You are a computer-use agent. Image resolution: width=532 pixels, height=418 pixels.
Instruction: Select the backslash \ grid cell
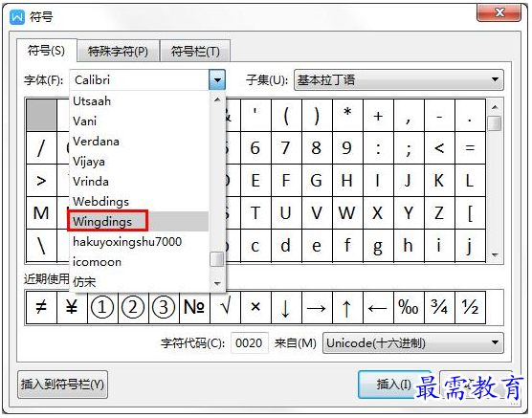pos(41,246)
